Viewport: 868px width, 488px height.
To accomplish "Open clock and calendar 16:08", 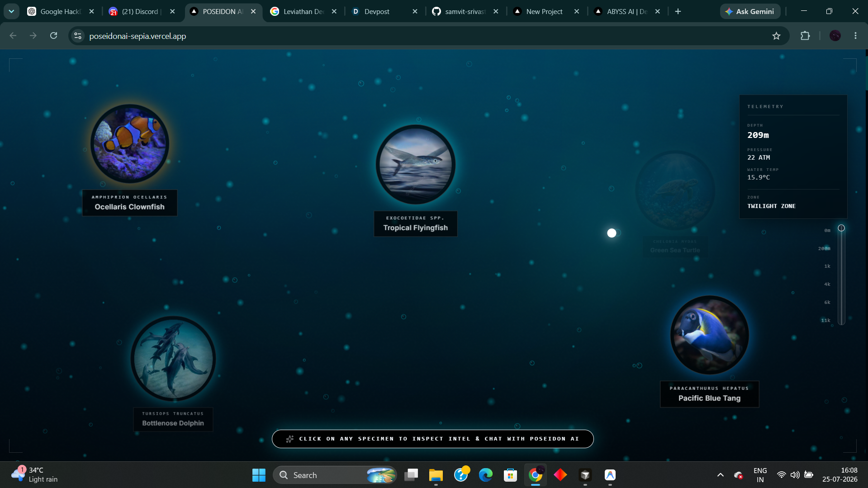I will pos(840,475).
